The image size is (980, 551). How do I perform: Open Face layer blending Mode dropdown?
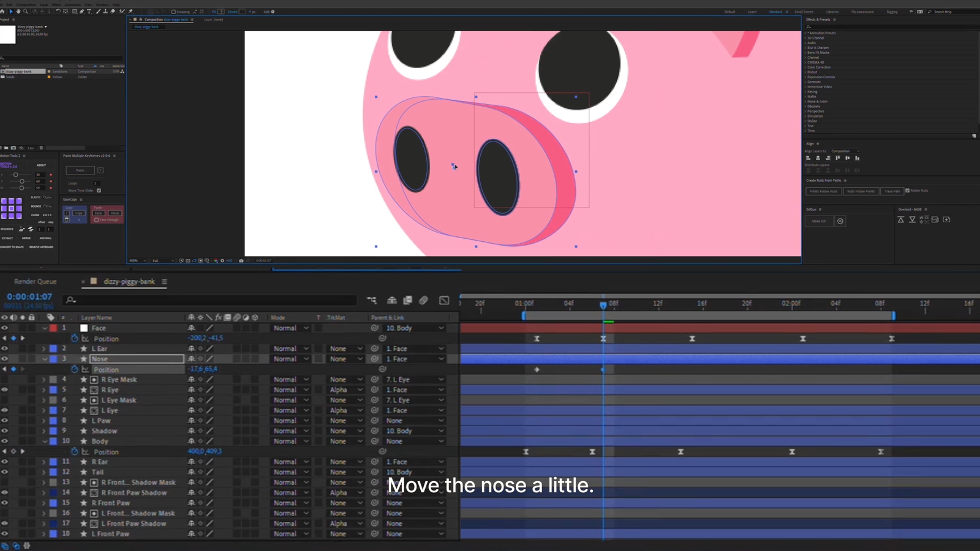pyautogui.click(x=290, y=328)
